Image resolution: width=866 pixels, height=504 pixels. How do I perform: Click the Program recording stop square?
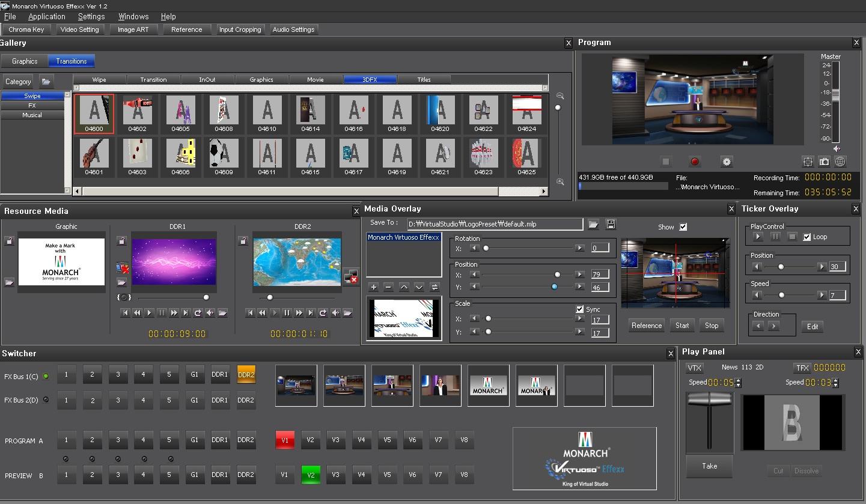click(666, 162)
